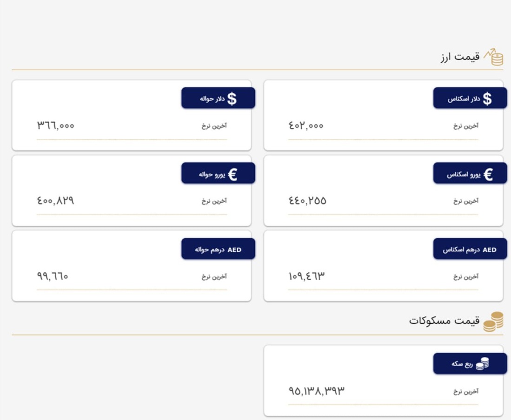Click the euro icon on یورو حواله

[232, 174]
